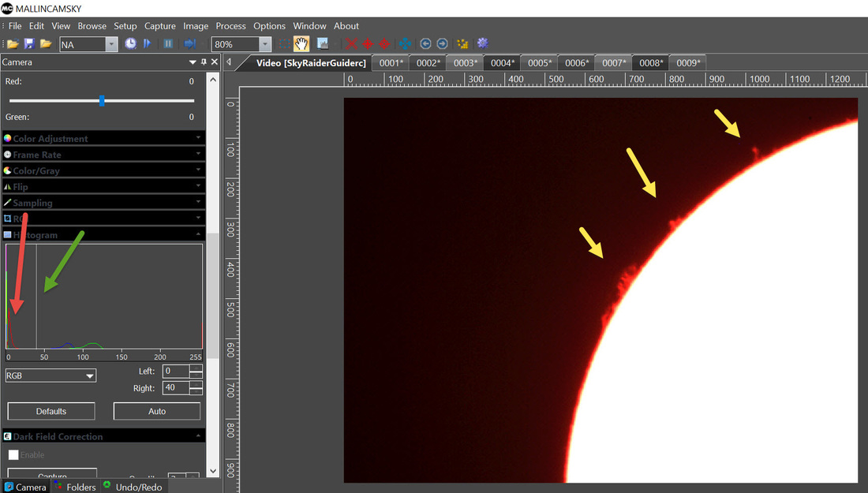868x493 pixels.
Task: Toggle the Dark Field Correction Enable checkbox
Action: pyautogui.click(x=13, y=455)
